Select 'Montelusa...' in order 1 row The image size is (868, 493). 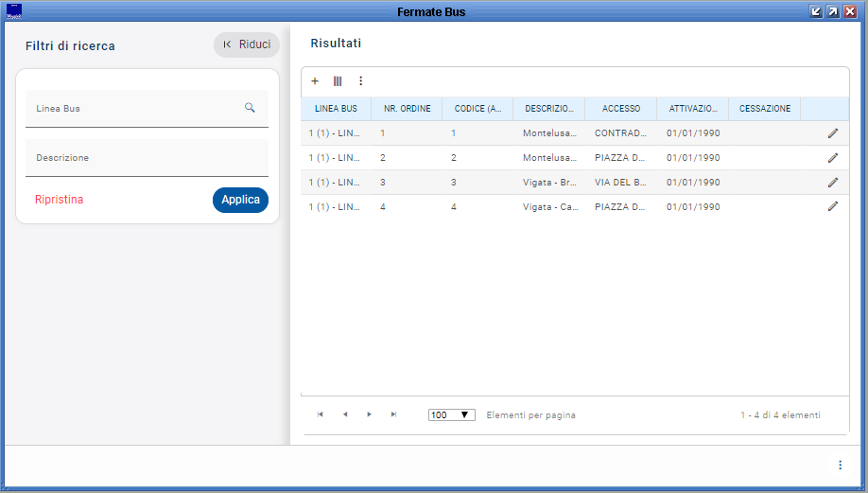click(x=549, y=132)
